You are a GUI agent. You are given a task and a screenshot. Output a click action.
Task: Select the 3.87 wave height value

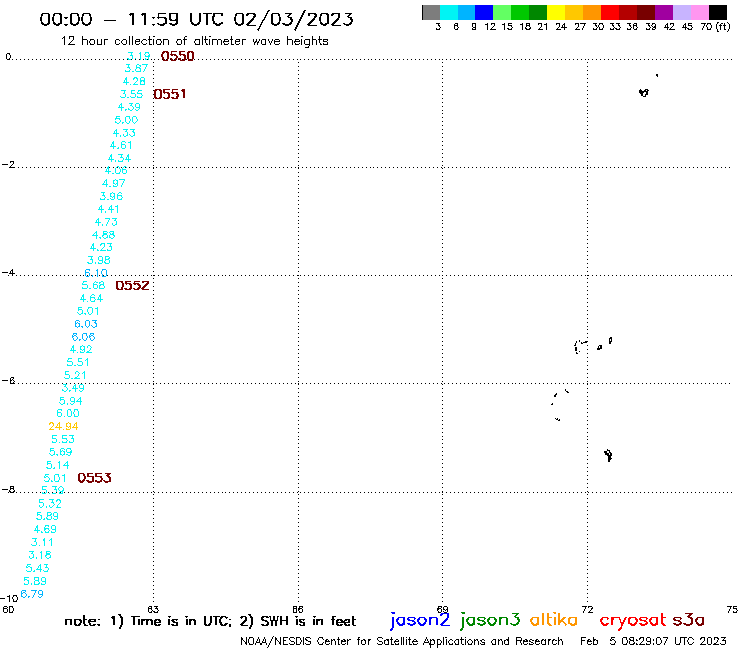pos(136,68)
